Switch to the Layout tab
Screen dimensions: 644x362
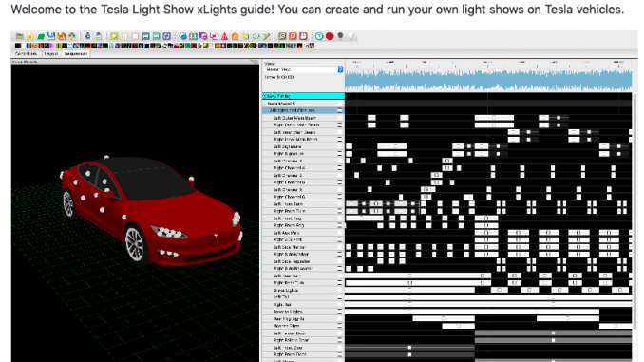(51, 54)
